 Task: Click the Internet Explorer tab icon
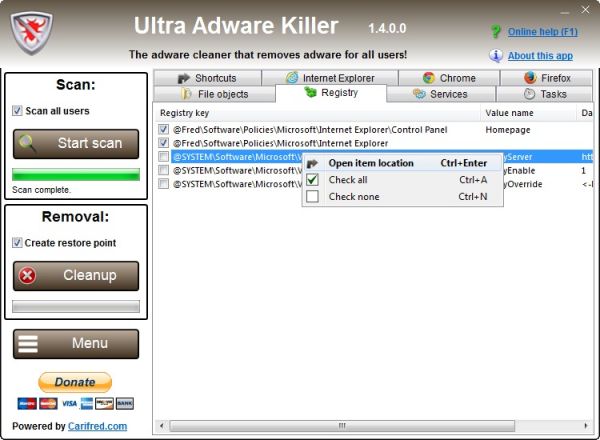click(292, 78)
